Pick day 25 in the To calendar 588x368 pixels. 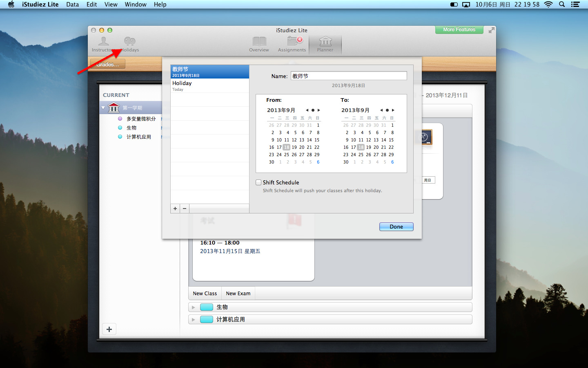tap(361, 155)
